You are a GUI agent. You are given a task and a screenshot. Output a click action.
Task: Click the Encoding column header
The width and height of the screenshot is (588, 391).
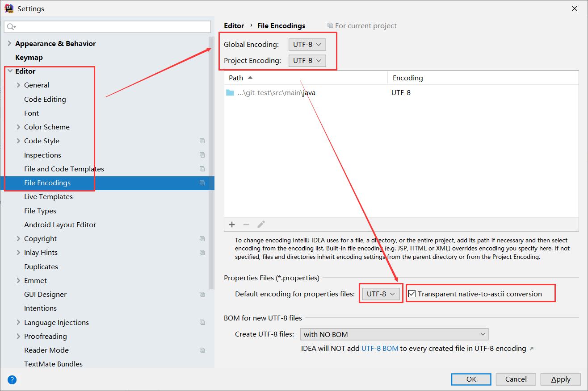(x=484, y=78)
